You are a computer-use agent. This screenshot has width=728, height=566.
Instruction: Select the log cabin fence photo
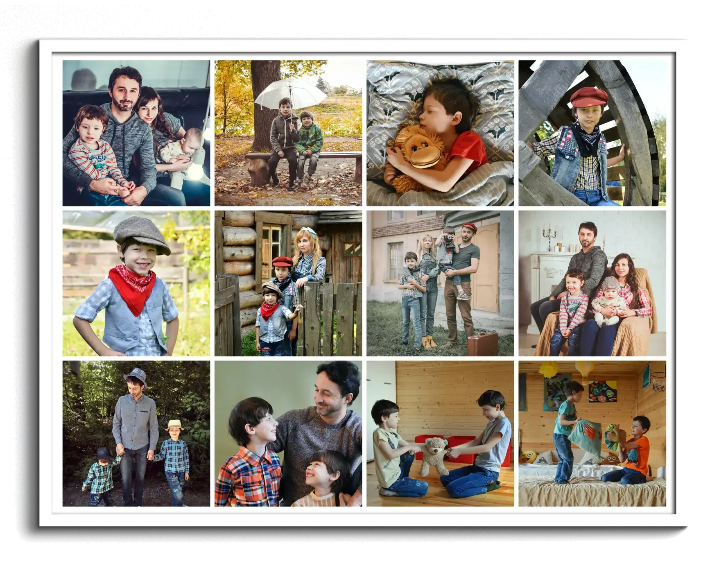pyautogui.click(x=288, y=283)
